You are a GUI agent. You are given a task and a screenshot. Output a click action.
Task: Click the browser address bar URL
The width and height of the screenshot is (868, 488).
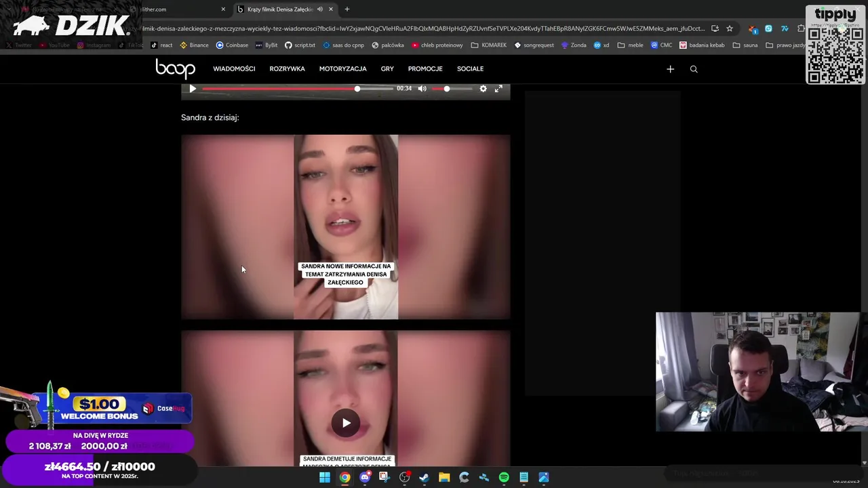(424, 28)
